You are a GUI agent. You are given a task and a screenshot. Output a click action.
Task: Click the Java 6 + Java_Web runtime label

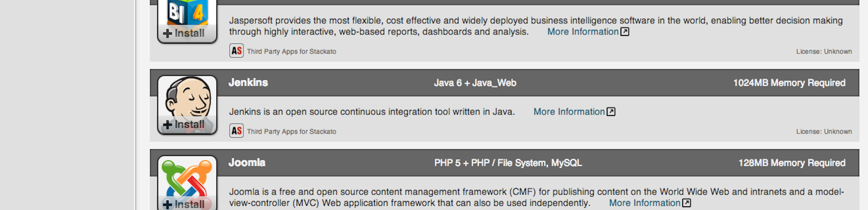click(475, 83)
